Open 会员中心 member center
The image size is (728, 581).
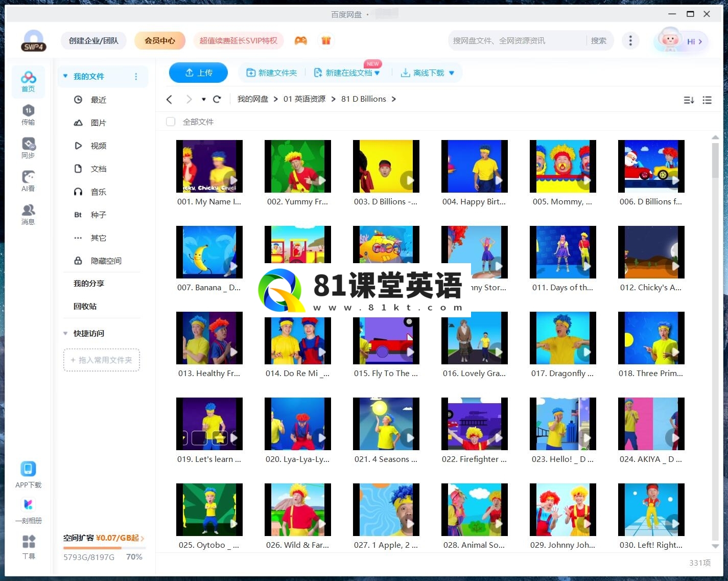coord(160,40)
